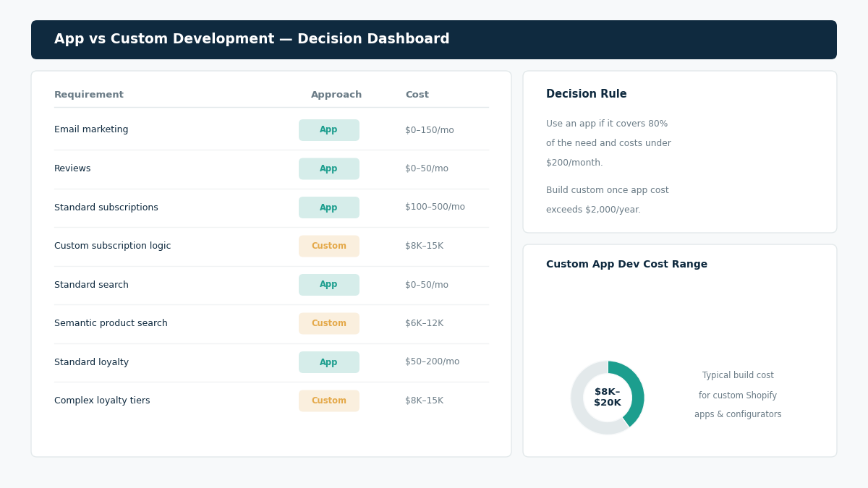Click the Decision Rule heading
The height and width of the screenshot is (488, 868).
click(x=587, y=94)
